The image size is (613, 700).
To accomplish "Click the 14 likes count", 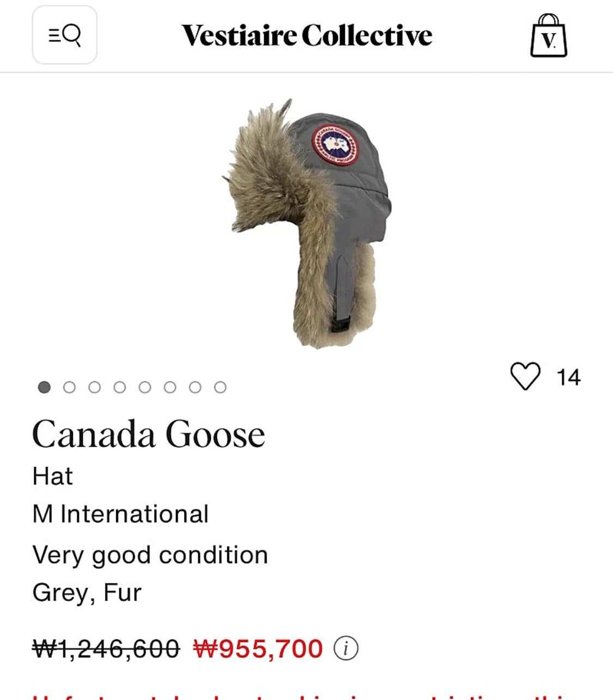I will [x=568, y=378].
